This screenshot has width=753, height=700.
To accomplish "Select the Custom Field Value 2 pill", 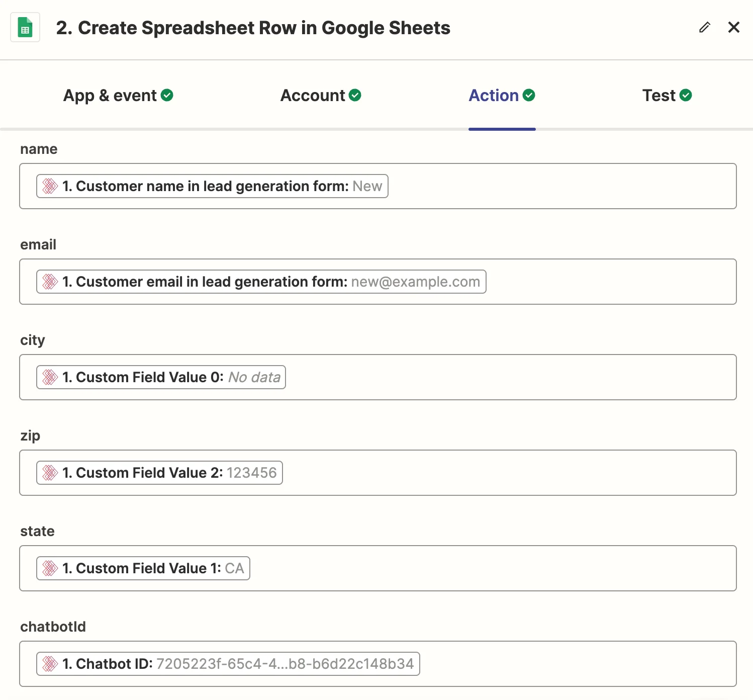I will pos(159,473).
